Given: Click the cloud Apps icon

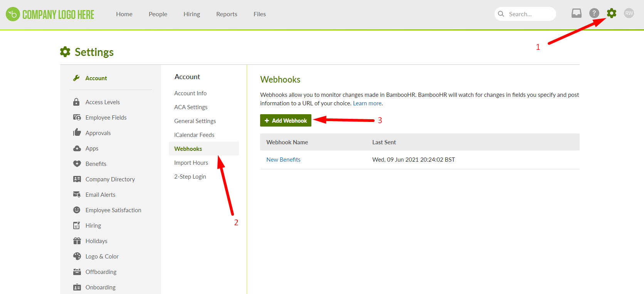Looking at the screenshot, I should tap(77, 148).
